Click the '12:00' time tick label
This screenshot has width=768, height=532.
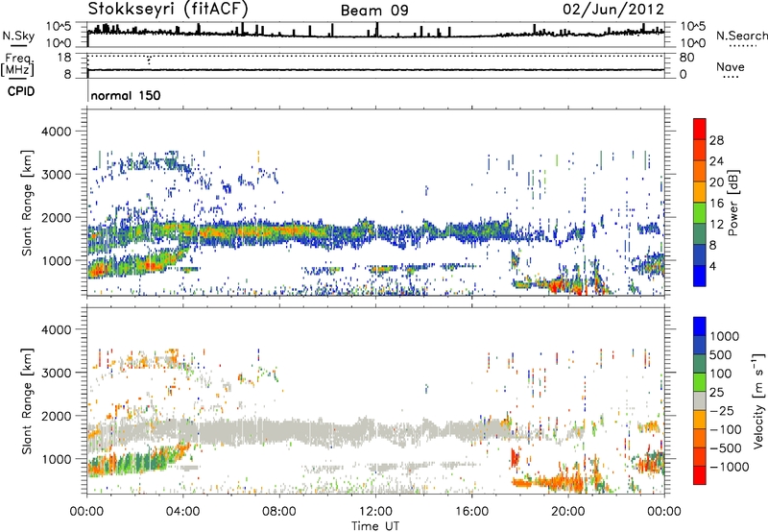coord(375,512)
